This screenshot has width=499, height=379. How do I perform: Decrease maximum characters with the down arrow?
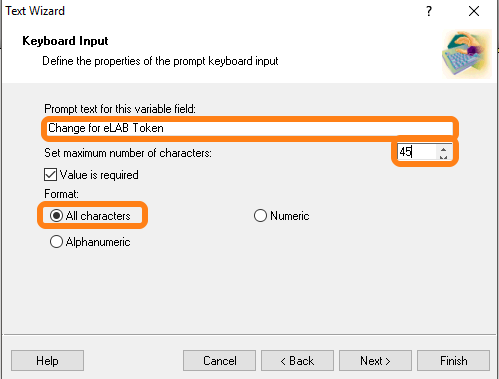click(443, 157)
